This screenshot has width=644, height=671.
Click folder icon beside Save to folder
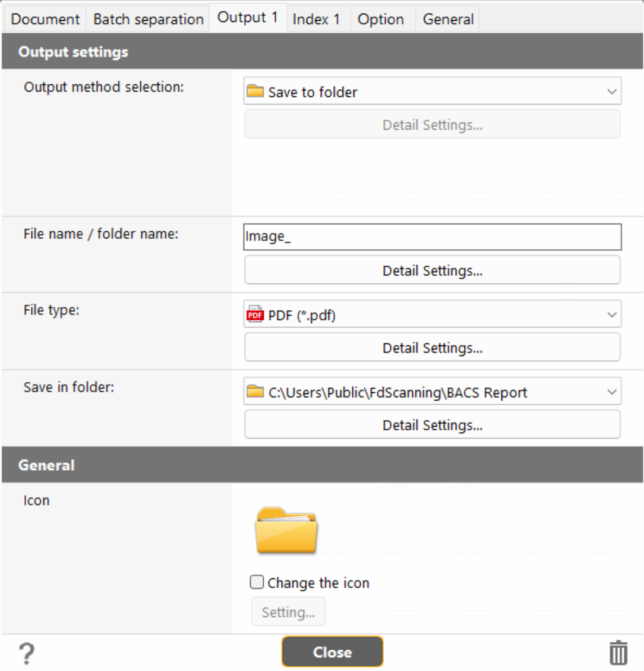pyautogui.click(x=255, y=91)
